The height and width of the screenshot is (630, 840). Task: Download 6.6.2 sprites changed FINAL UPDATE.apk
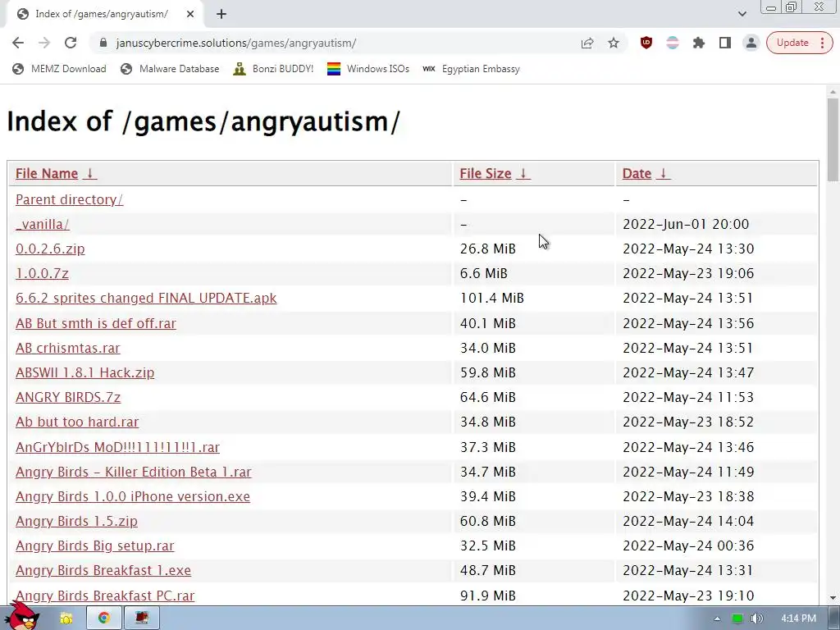pyautogui.click(x=146, y=298)
